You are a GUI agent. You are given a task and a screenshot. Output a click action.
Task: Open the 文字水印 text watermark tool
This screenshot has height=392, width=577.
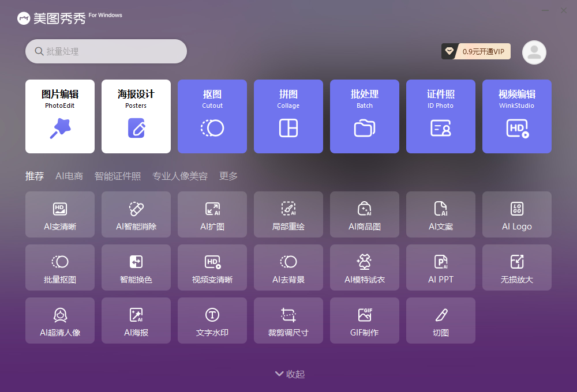point(212,320)
